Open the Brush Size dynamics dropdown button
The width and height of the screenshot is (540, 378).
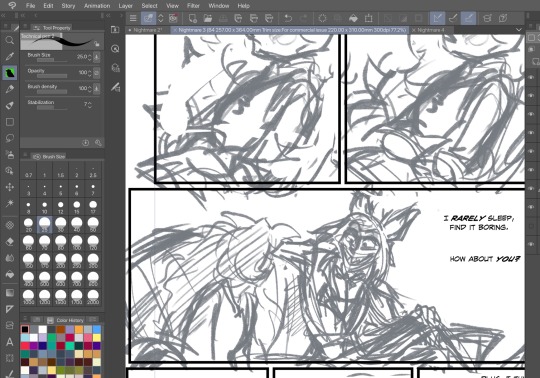(96, 57)
